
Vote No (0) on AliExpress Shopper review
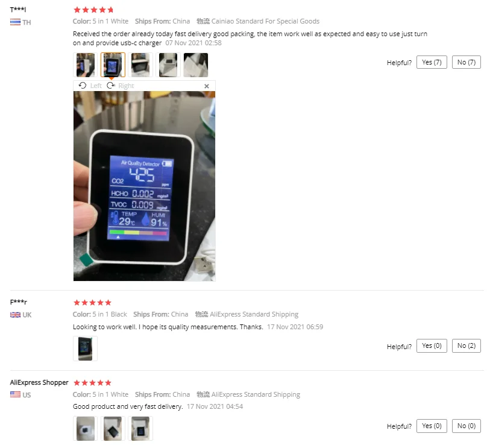[466, 426]
